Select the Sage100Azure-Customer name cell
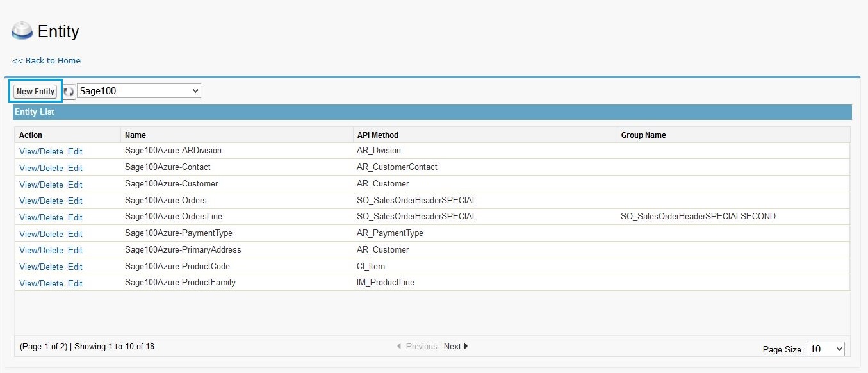This screenshot has width=868, height=373. 237,183
